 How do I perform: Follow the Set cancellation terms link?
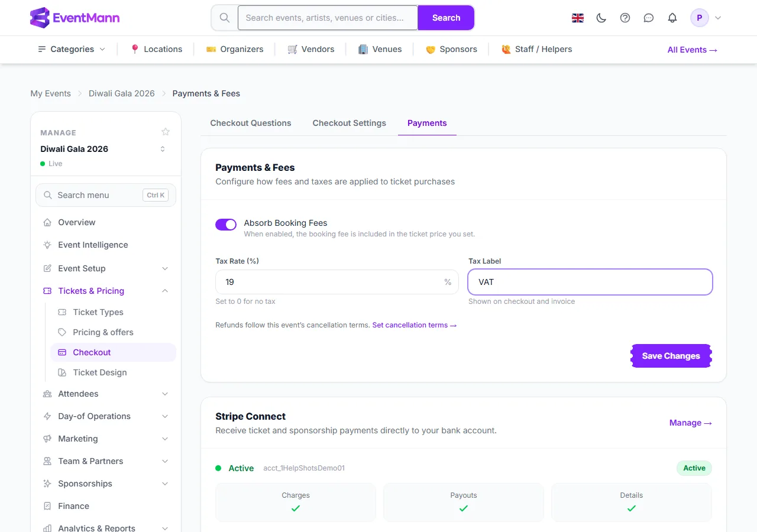pyautogui.click(x=415, y=325)
